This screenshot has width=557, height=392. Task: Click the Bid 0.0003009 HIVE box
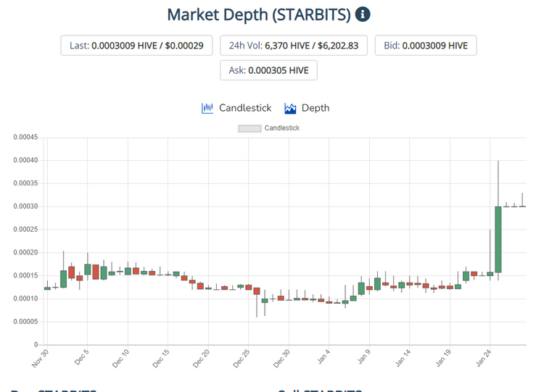pos(426,46)
